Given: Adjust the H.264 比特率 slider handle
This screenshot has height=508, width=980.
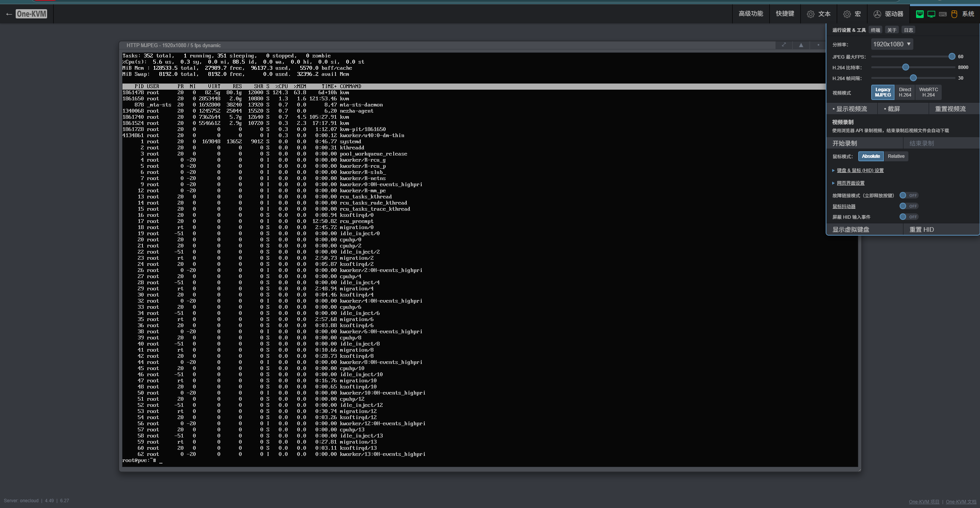Looking at the screenshot, I should click(905, 67).
